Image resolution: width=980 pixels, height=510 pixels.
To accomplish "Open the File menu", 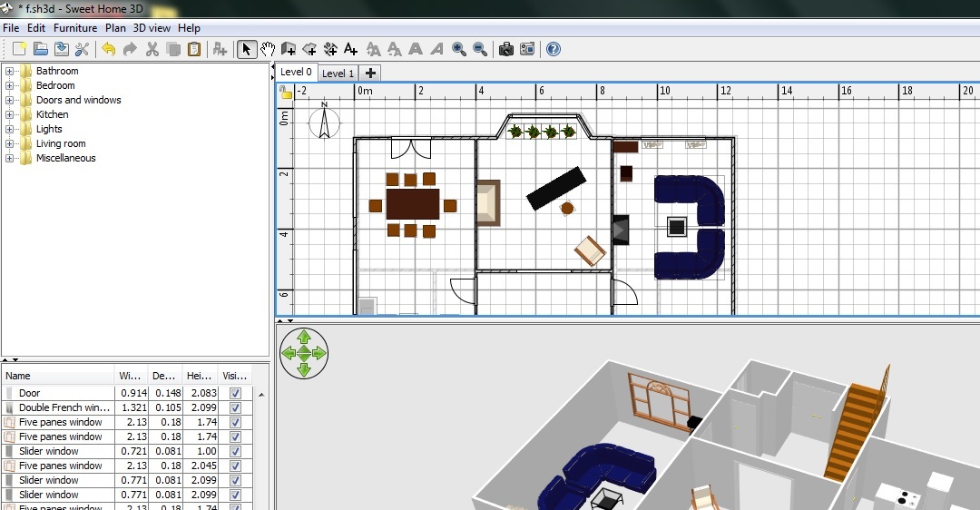I will click(11, 28).
